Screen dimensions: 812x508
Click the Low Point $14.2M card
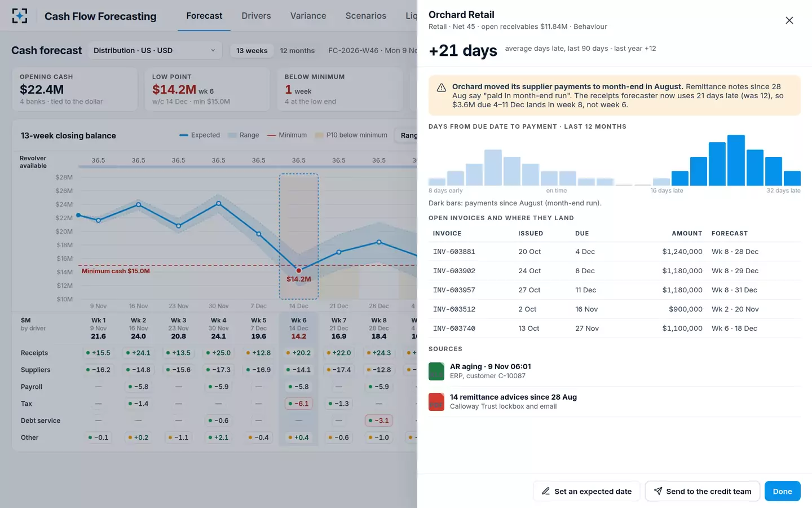(208, 89)
